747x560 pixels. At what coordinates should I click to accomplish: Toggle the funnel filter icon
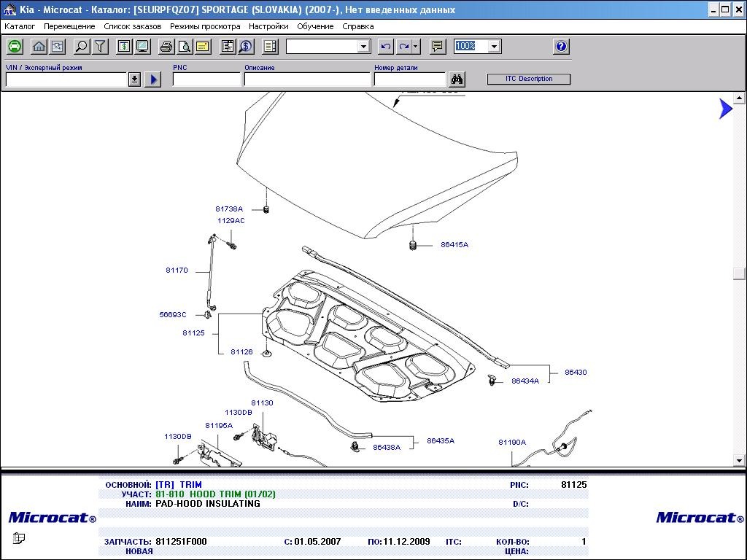click(x=100, y=46)
